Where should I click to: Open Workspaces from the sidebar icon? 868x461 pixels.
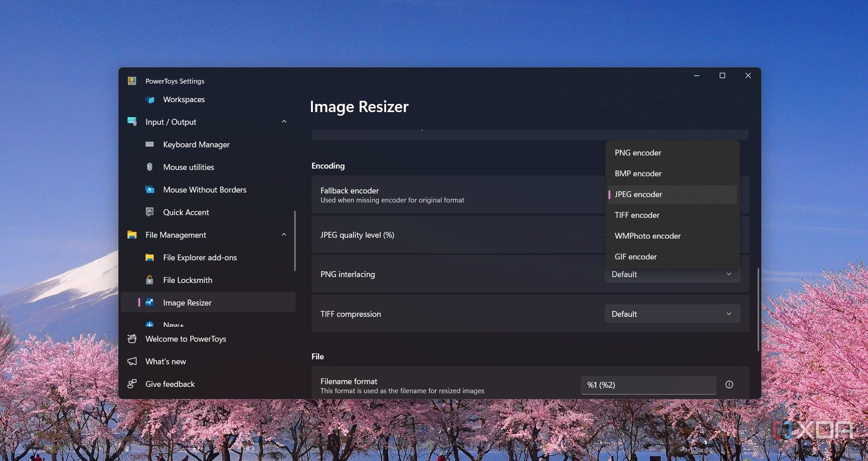pos(150,99)
